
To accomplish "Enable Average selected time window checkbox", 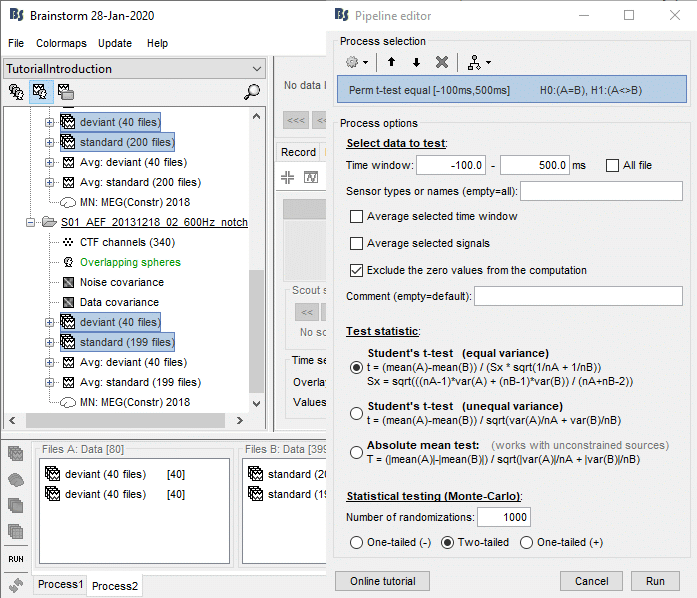I will [x=357, y=216].
